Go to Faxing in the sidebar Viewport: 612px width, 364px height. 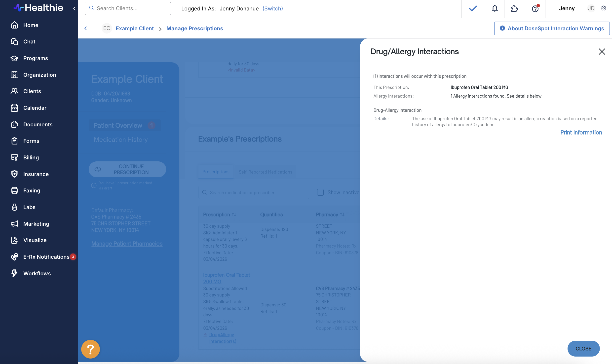pyautogui.click(x=32, y=190)
